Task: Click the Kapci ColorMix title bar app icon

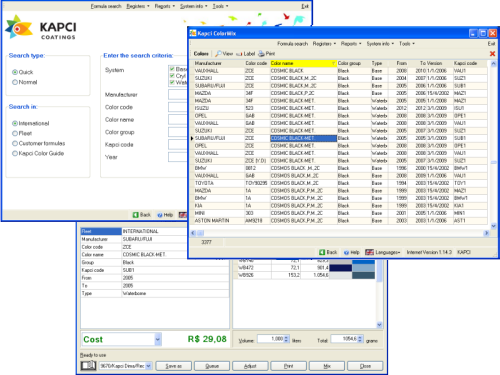Action: pyautogui.click(x=193, y=33)
